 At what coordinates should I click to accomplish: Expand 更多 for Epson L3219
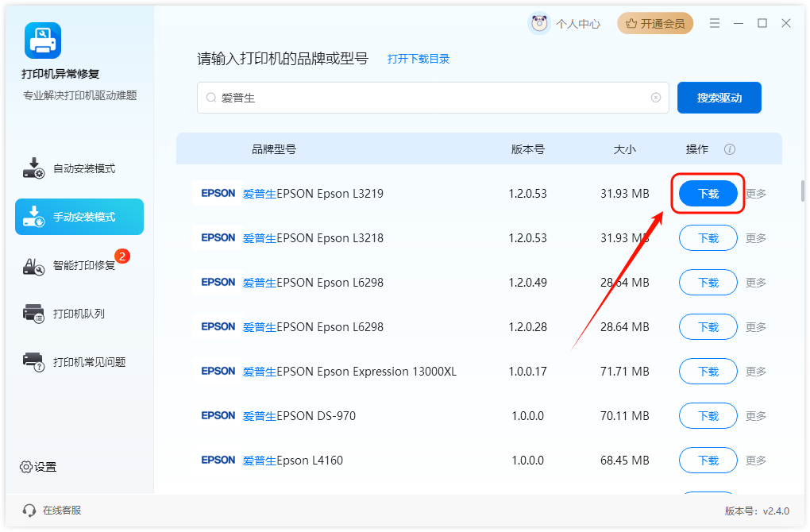pos(756,194)
